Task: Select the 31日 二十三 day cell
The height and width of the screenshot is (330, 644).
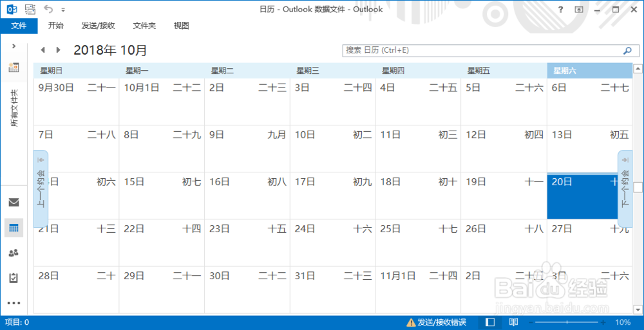Action: (x=333, y=290)
